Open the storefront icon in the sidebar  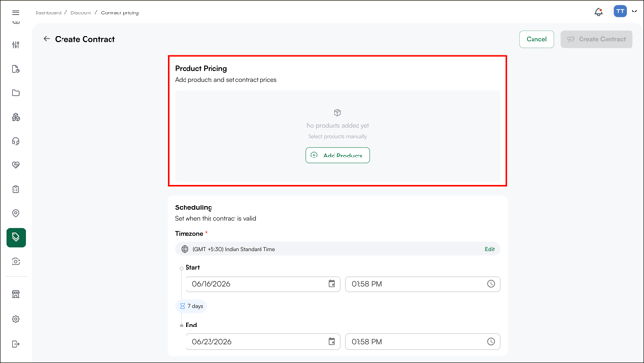coord(16,294)
